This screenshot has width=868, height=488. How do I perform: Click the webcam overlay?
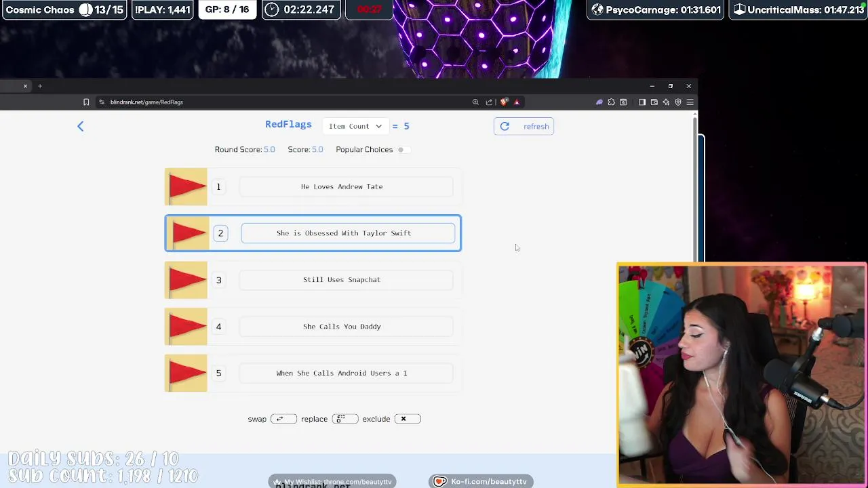(742, 375)
